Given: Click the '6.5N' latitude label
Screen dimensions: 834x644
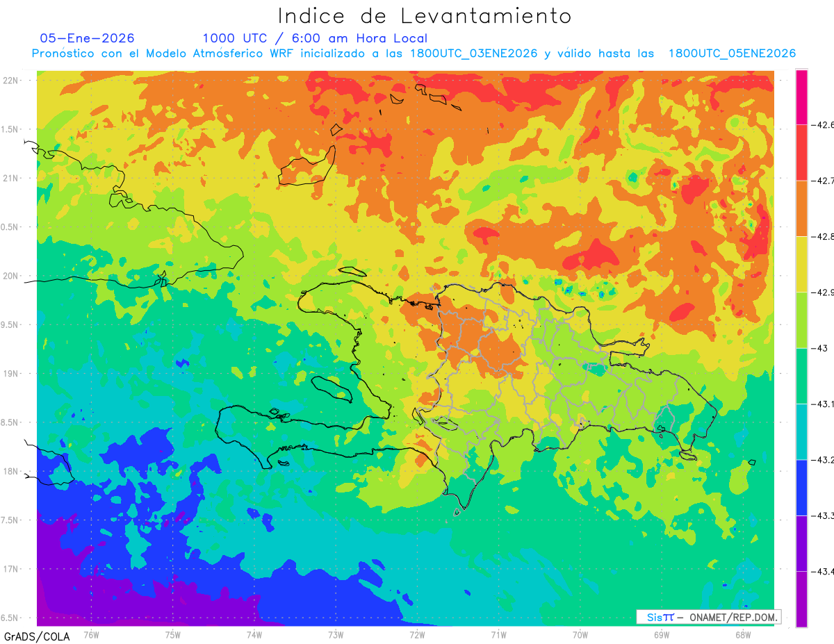Looking at the screenshot, I should tap(10, 618).
